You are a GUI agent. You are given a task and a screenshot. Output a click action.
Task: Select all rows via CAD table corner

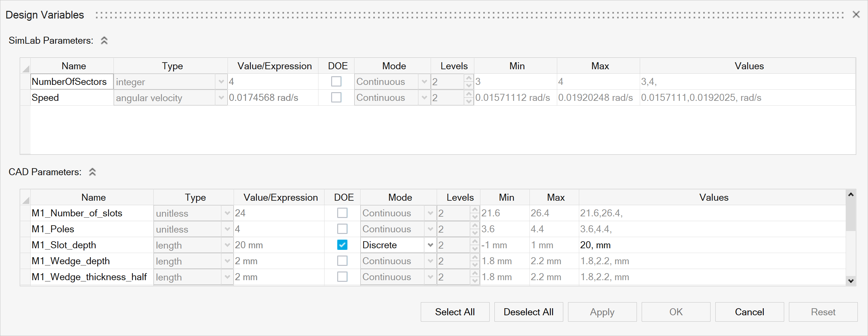[x=26, y=198]
